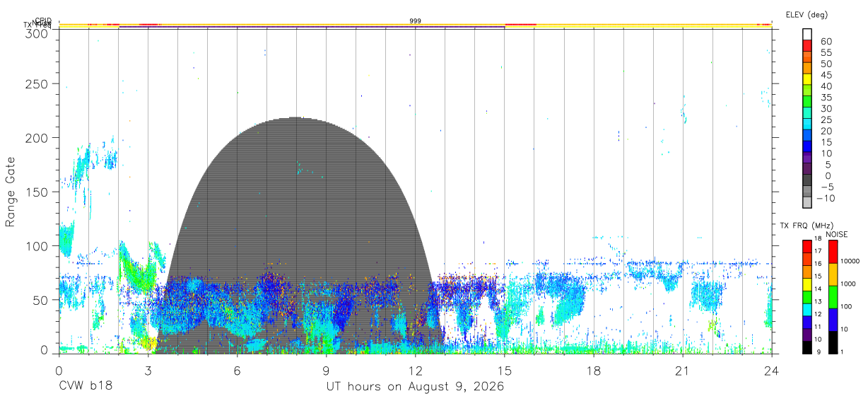Click the '12' x-axis hour label
This screenshot has width=868, height=401.
coord(416,370)
